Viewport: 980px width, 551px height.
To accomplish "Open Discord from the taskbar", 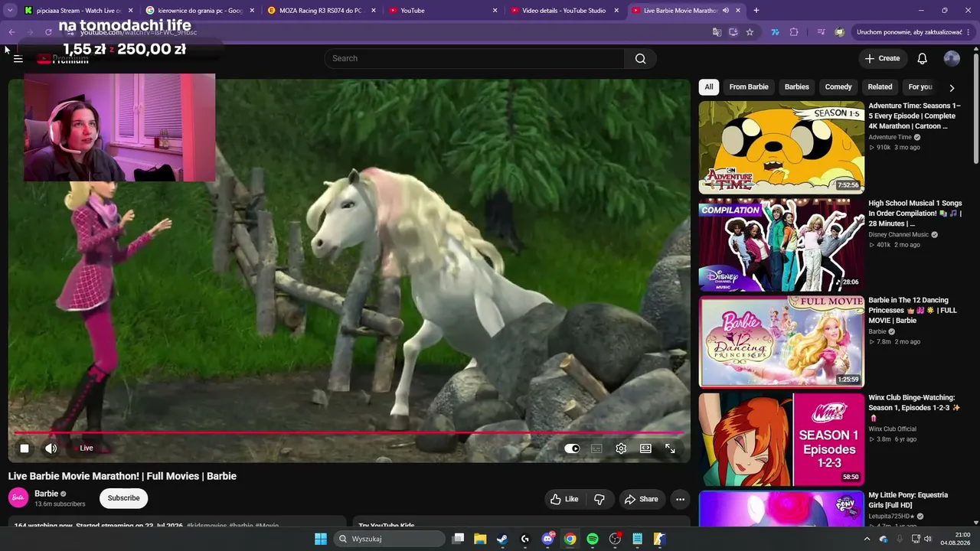I will tap(547, 539).
